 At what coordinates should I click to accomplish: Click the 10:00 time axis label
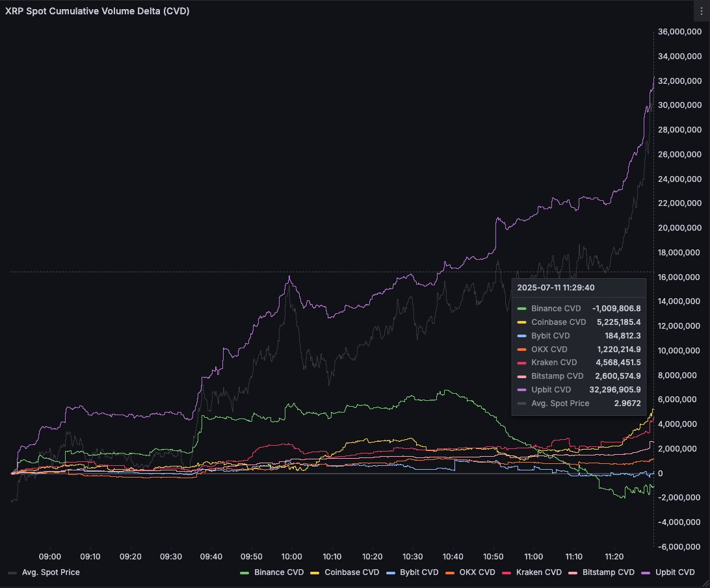292,556
